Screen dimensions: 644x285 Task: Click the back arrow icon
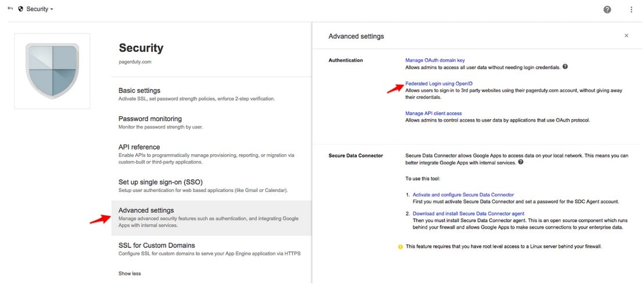click(x=10, y=9)
